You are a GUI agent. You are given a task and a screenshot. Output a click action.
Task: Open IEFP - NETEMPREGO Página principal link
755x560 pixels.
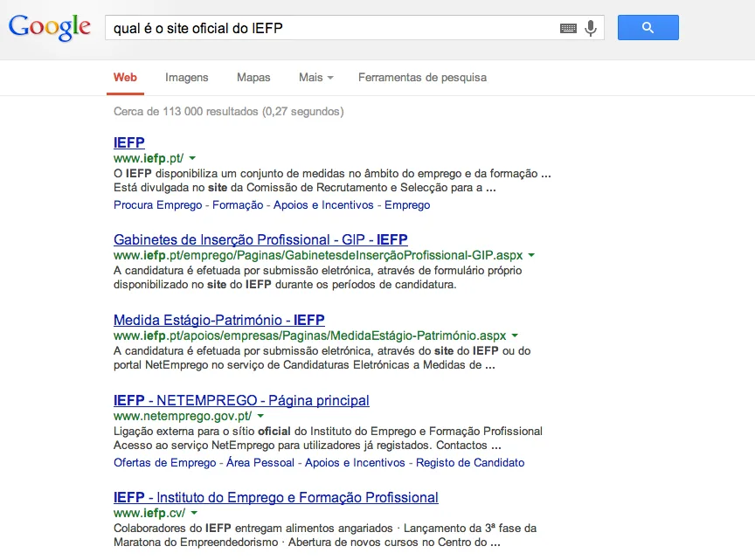(241, 400)
